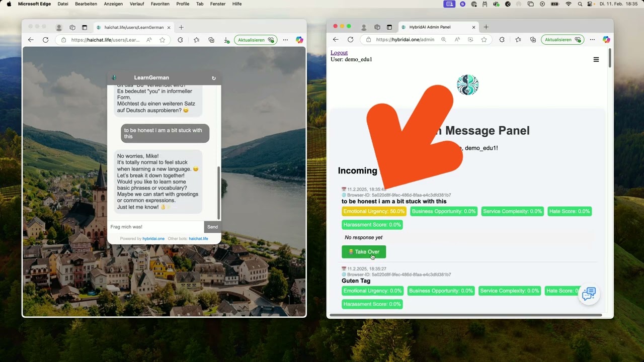Toggle tab actions menu in HybridAI Admin window
644x362 pixels.
pyautogui.click(x=389, y=27)
